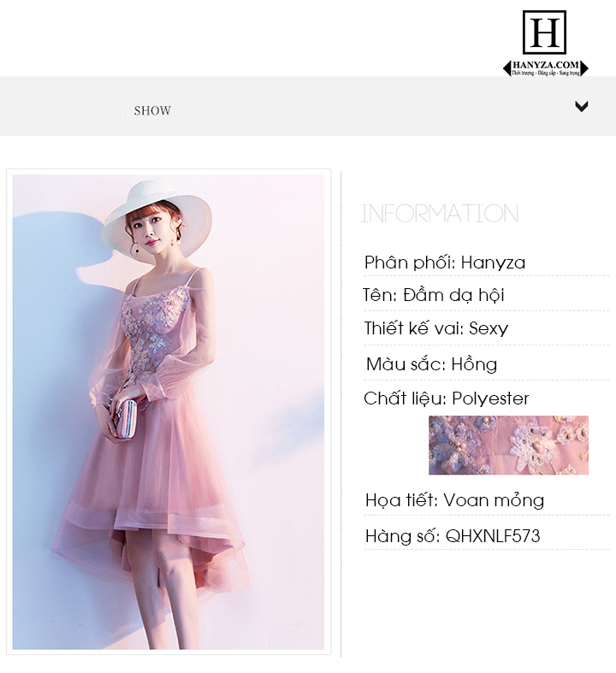The height and width of the screenshot is (673, 616).
Task: Open the pink dress model photo
Action: (169, 412)
